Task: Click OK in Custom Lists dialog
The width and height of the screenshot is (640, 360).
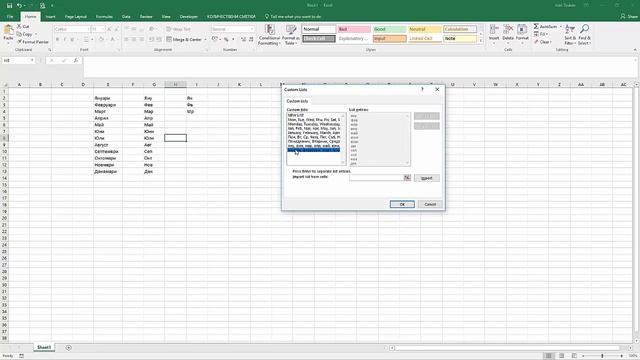Action: 402,204
